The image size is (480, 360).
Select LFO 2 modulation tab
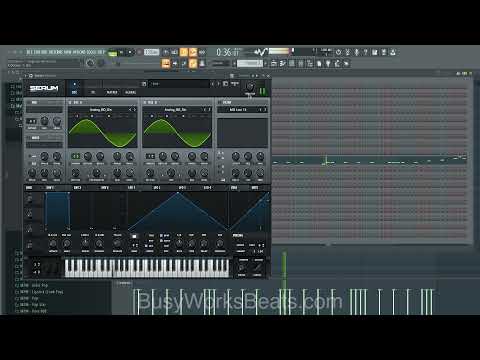(157, 188)
